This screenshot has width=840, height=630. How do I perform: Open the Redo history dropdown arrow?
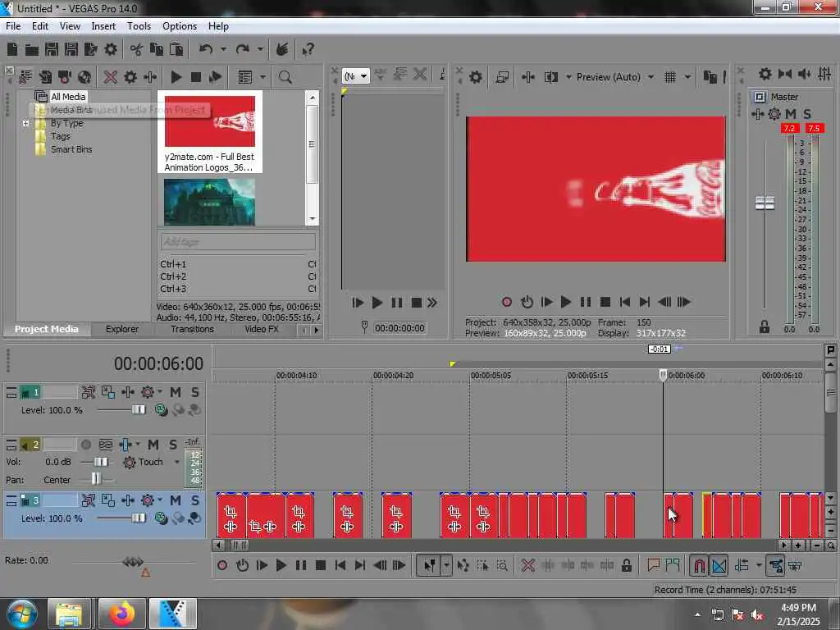(260, 49)
